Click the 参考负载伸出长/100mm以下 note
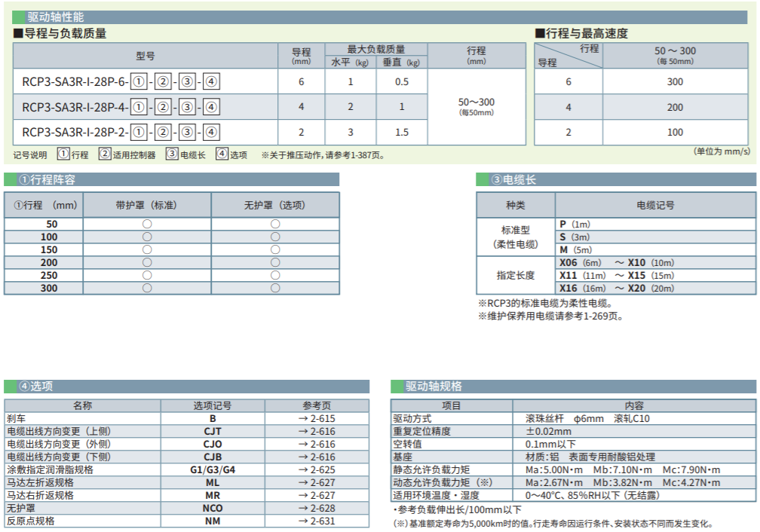This screenshot has width=760, height=532. [457, 509]
